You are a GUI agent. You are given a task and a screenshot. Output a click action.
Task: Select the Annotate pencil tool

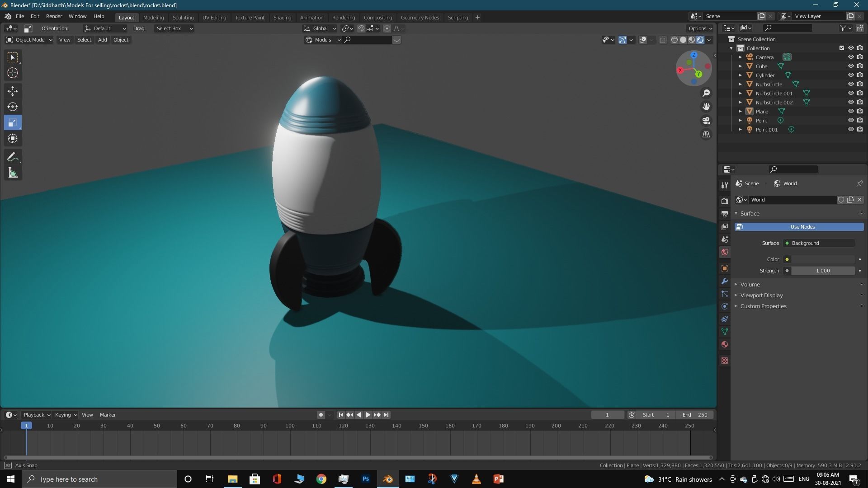pos(13,157)
